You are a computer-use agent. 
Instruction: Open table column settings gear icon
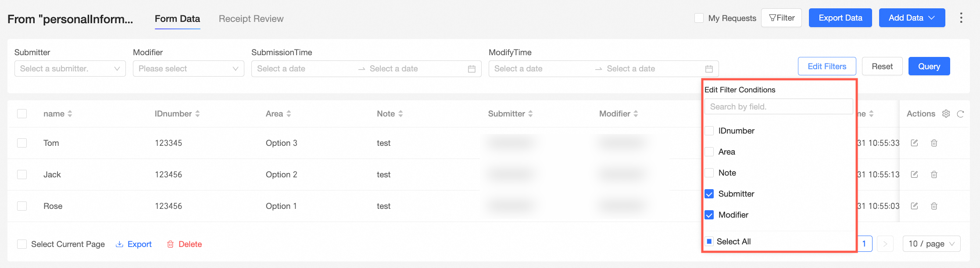(946, 114)
